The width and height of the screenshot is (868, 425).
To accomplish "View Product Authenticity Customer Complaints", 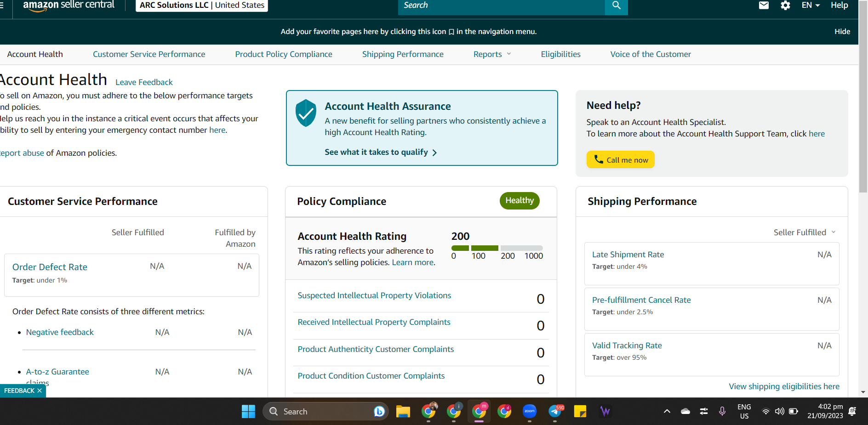I will [x=376, y=349].
